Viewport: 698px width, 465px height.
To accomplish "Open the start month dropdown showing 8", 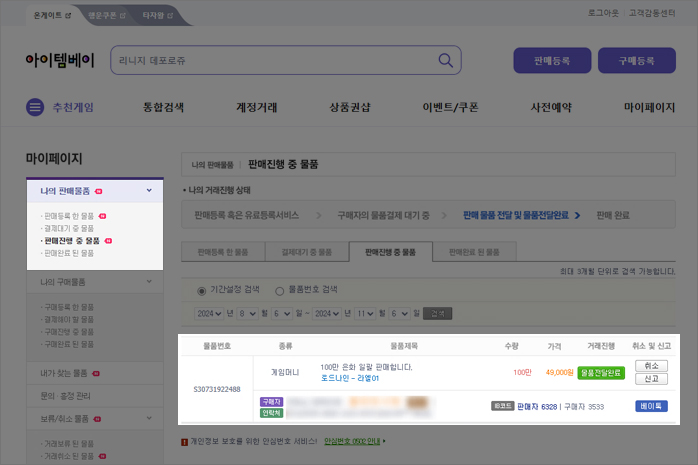I will pos(247,314).
